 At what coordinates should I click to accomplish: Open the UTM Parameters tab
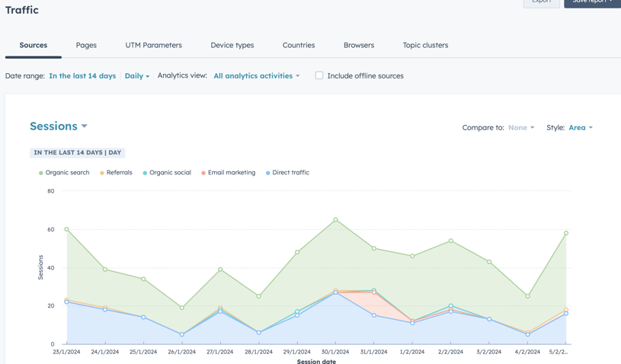point(154,45)
